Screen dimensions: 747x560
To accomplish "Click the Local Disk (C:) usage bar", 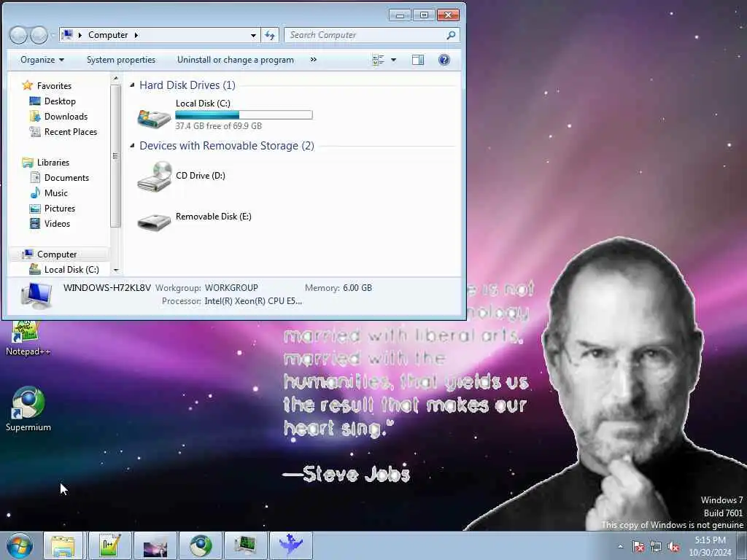I will [x=244, y=114].
